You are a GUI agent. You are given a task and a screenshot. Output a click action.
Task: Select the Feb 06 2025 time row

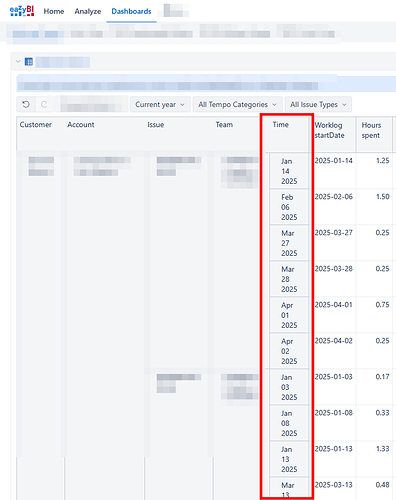[x=289, y=207]
